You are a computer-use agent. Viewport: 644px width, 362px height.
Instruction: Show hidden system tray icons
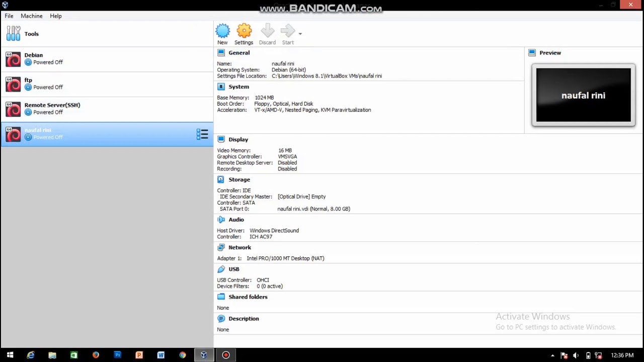[552, 355]
